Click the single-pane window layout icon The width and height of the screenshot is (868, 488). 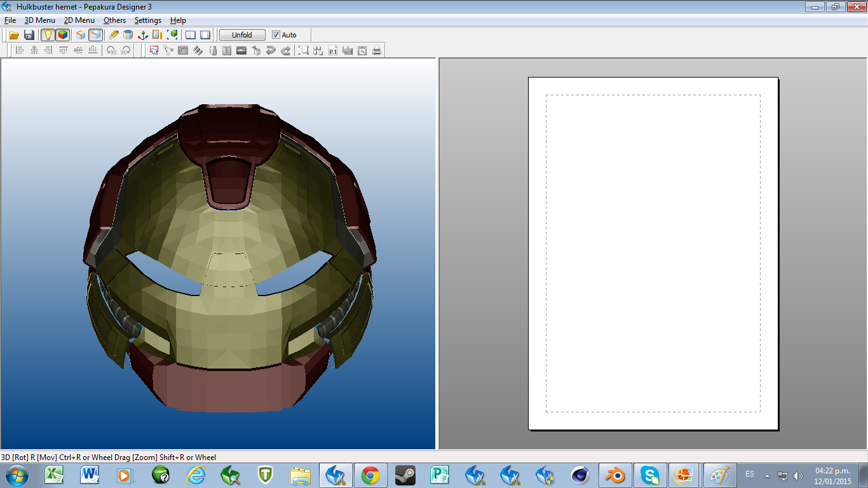(x=205, y=35)
